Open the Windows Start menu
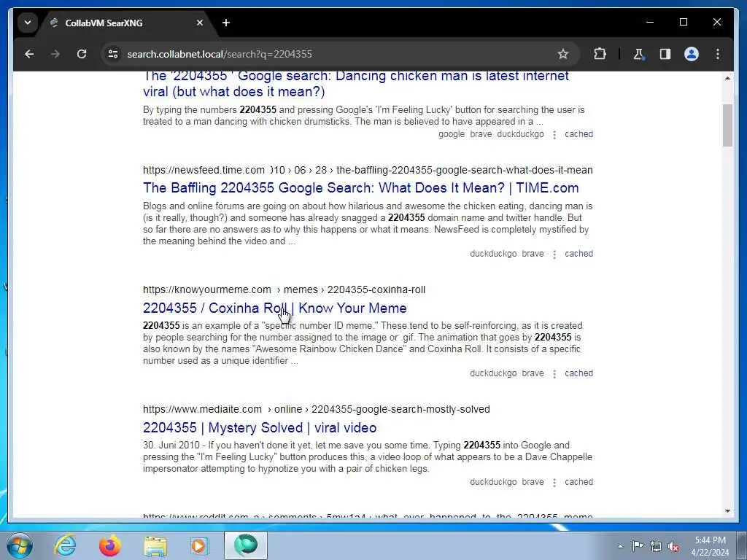Screen dimensions: 747x560 [x=20, y=545]
